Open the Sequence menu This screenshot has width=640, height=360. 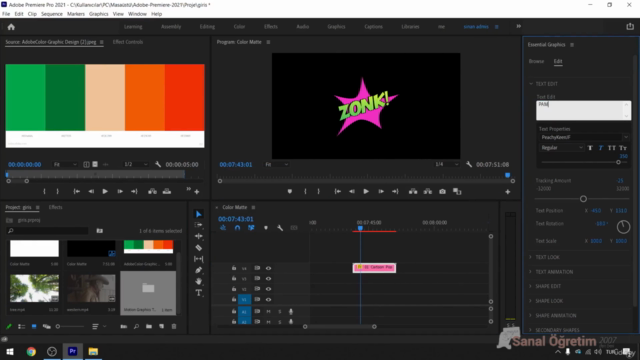pyautogui.click(x=52, y=14)
